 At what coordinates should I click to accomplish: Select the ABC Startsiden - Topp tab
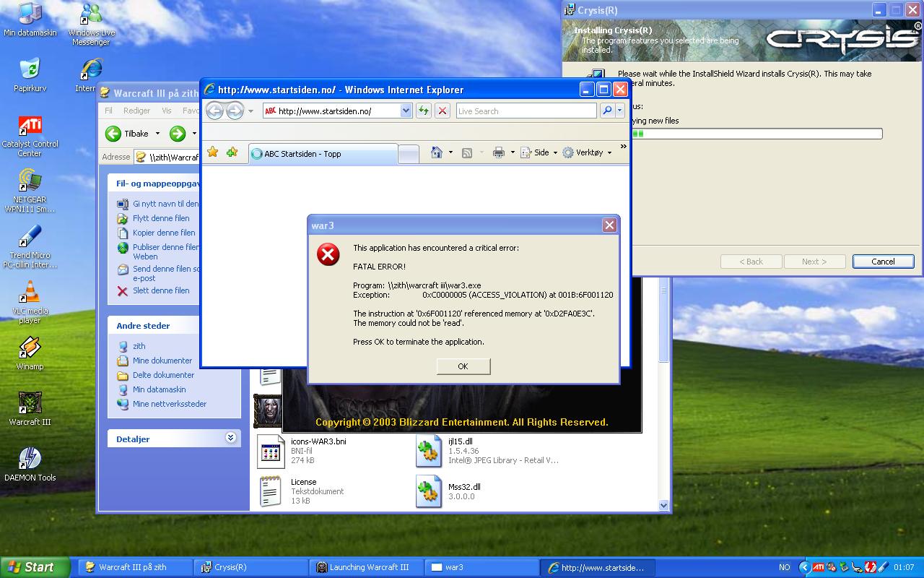click(x=323, y=154)
